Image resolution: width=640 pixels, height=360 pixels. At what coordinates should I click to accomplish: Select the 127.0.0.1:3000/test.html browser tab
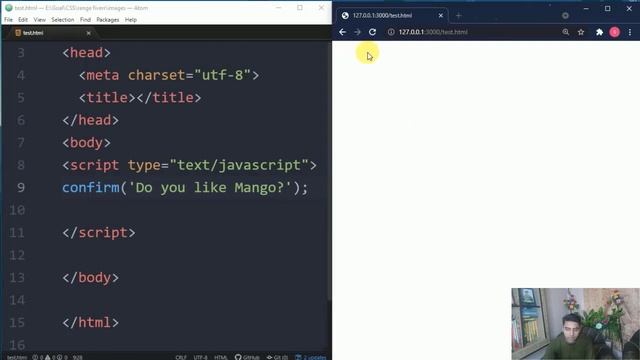coord(392,16)
